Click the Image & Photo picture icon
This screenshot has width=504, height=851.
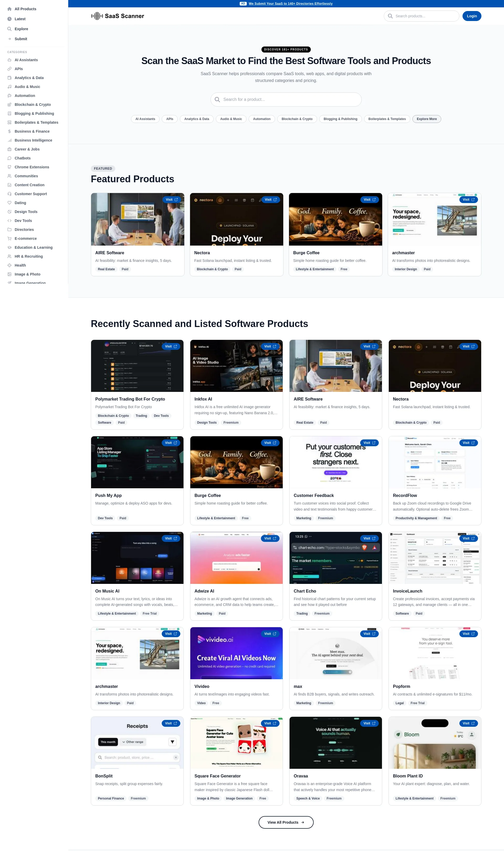[x=9, y=274]
